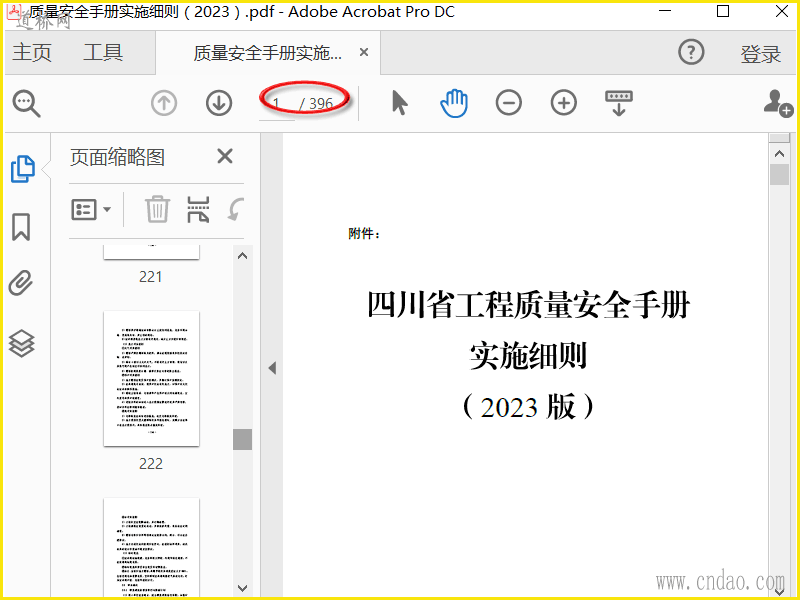
Task: Click the document vertical scrollbar thumb
Action: (779, 174)
